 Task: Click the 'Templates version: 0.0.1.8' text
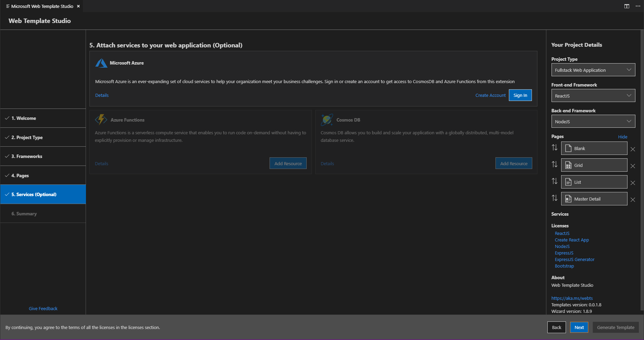pos(576,305)
